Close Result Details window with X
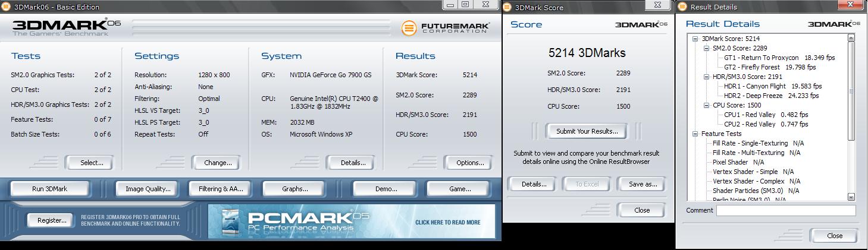This screenshot has height=250, width=868. [851, 4]
